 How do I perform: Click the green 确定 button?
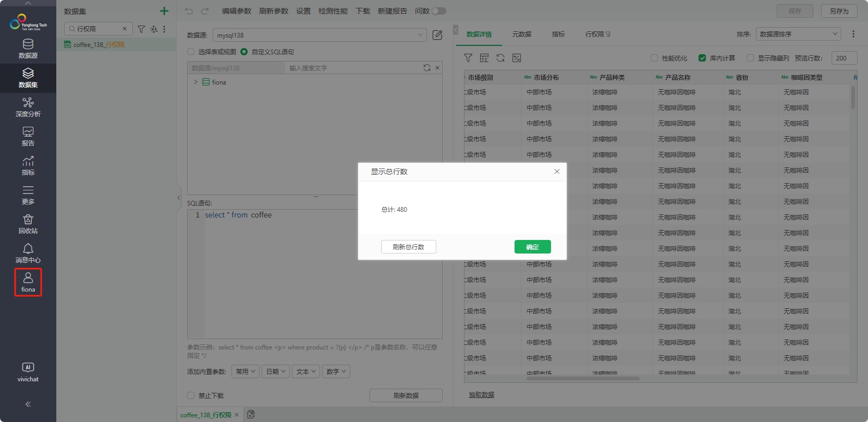pos(532,247)
